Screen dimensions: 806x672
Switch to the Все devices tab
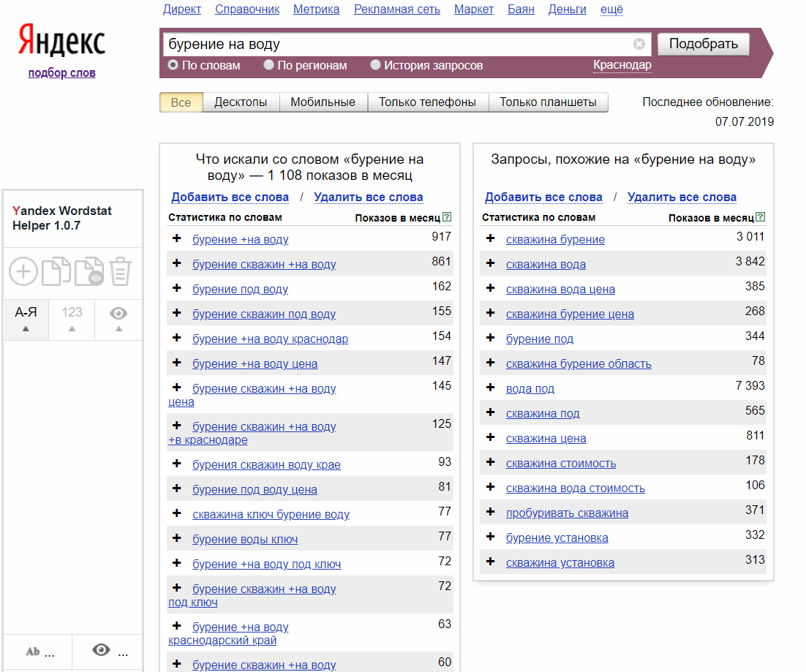click(181, 102)
